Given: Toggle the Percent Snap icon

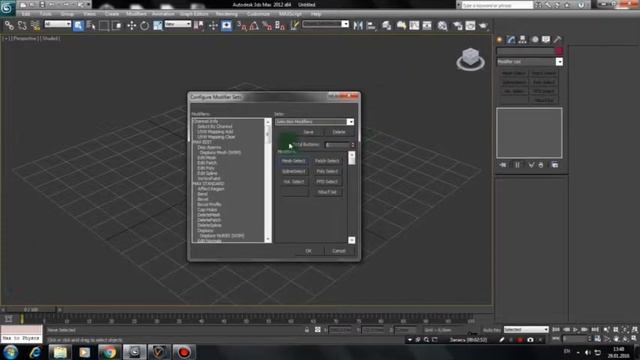Looking at the screenshot, I should coord(267,26).
